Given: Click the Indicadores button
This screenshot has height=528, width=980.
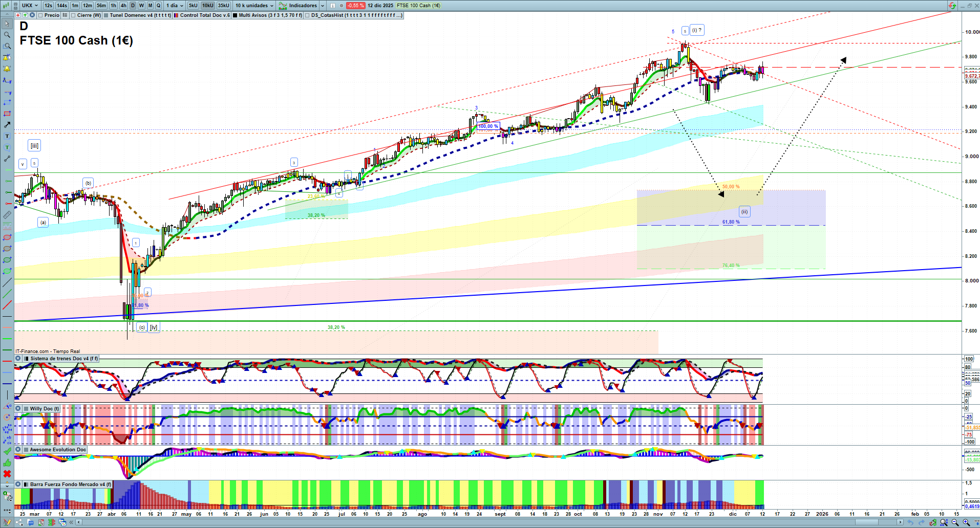Looking at the screenshot, I should pyautogui.click(x=302, y=6).
